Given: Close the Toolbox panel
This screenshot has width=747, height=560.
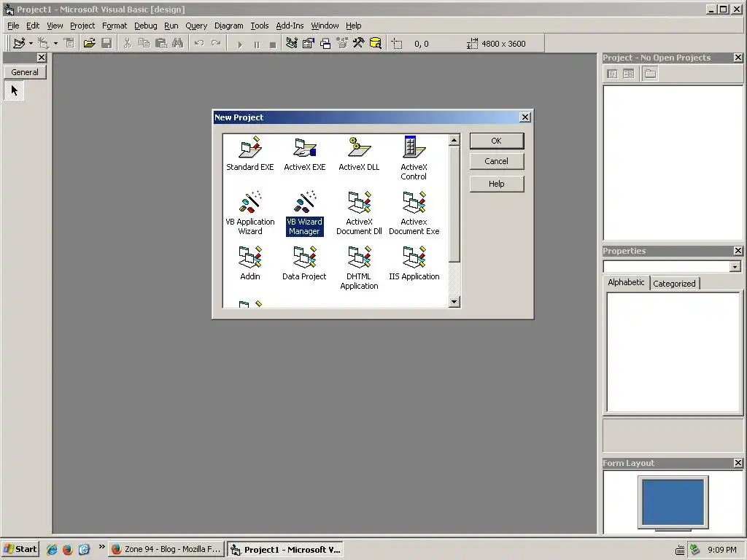Looking at the screenshot, I should click(42, 58).
